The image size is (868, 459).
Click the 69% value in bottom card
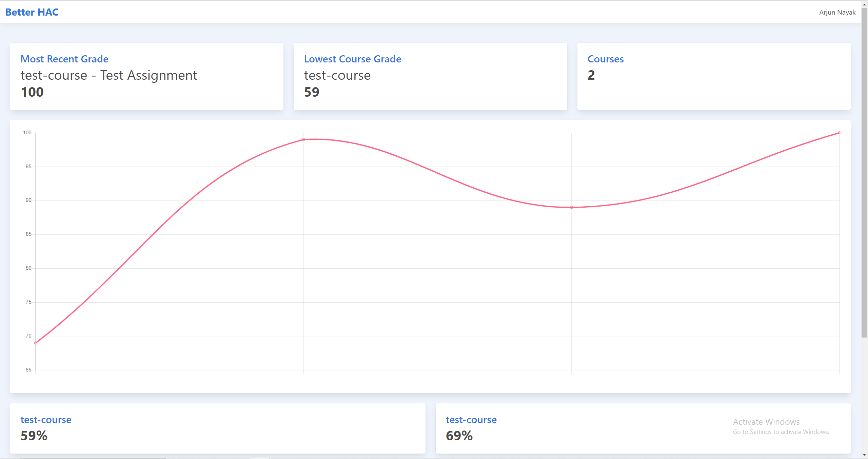click(459, 436)
